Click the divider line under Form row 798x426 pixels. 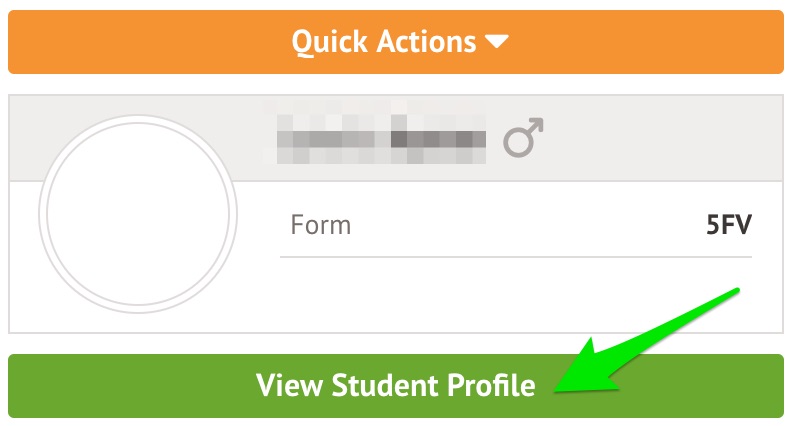(x=516, y=257)
